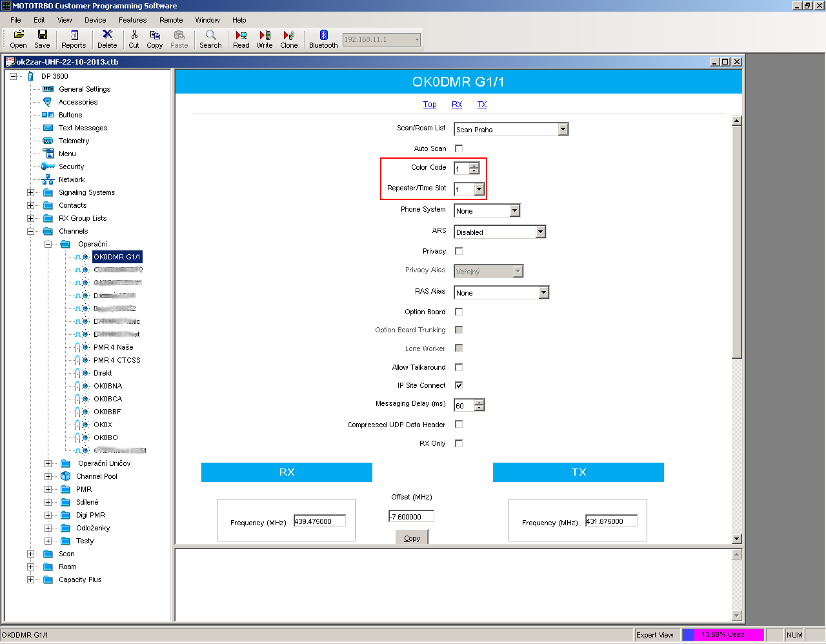Enable the RX Only checkbox
Viewport: 826px width, 644px height.
tap(459, 443)
